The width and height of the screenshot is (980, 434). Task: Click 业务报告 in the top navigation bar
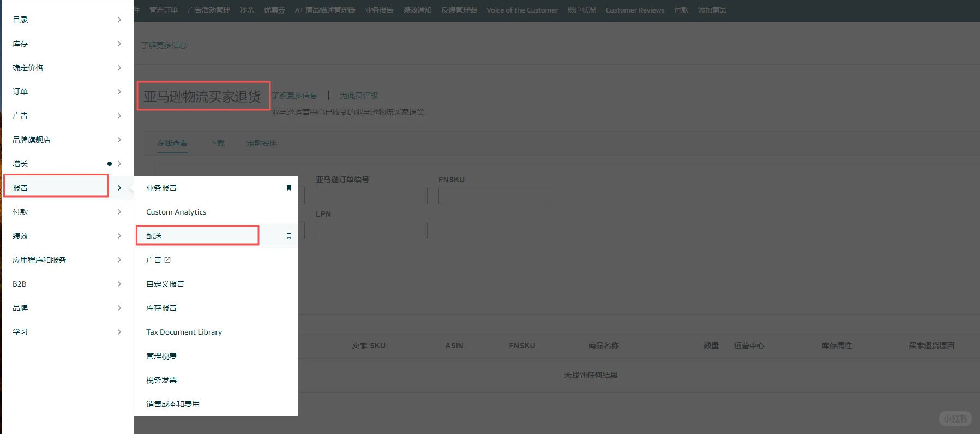click(x=380, y=10)
